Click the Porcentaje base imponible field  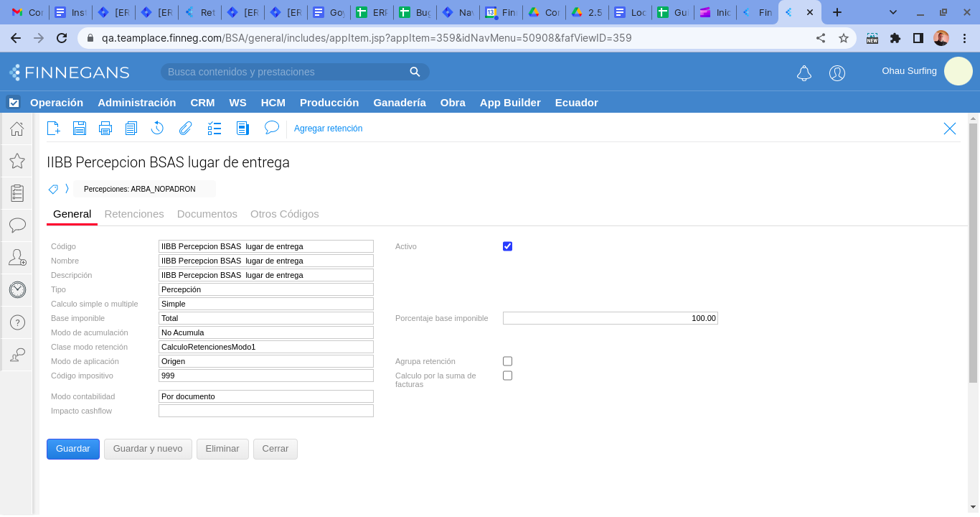610,318
